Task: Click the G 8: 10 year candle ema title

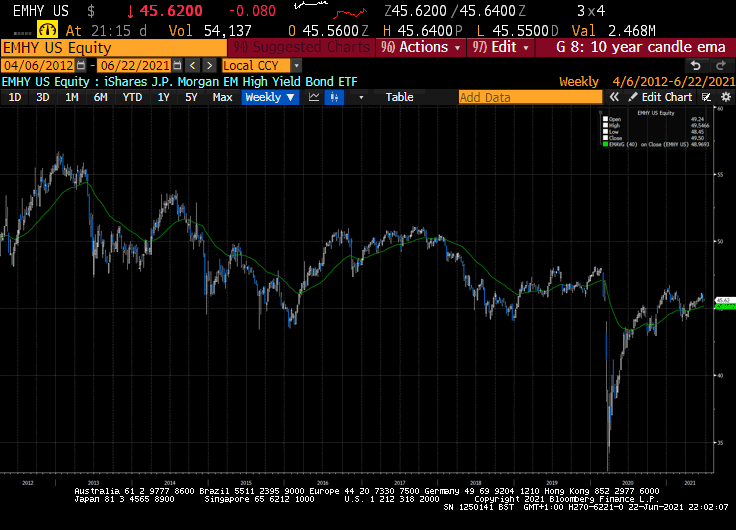Action: pos(641,47)
